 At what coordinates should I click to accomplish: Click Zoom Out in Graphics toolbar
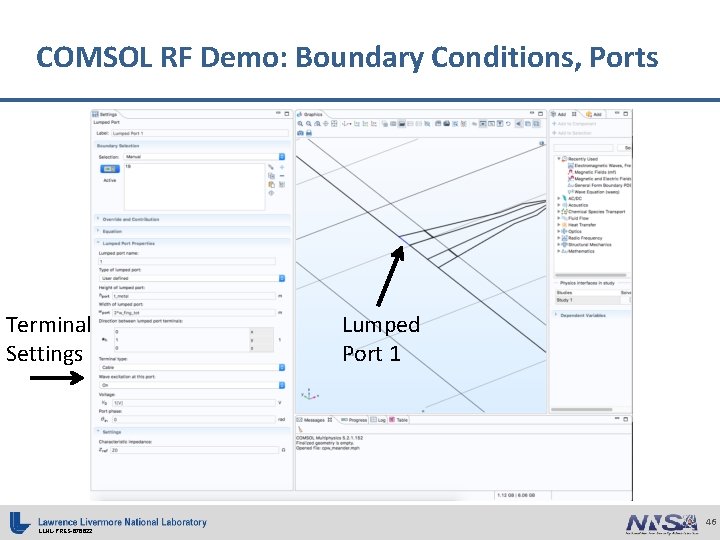tap(309, 124)
